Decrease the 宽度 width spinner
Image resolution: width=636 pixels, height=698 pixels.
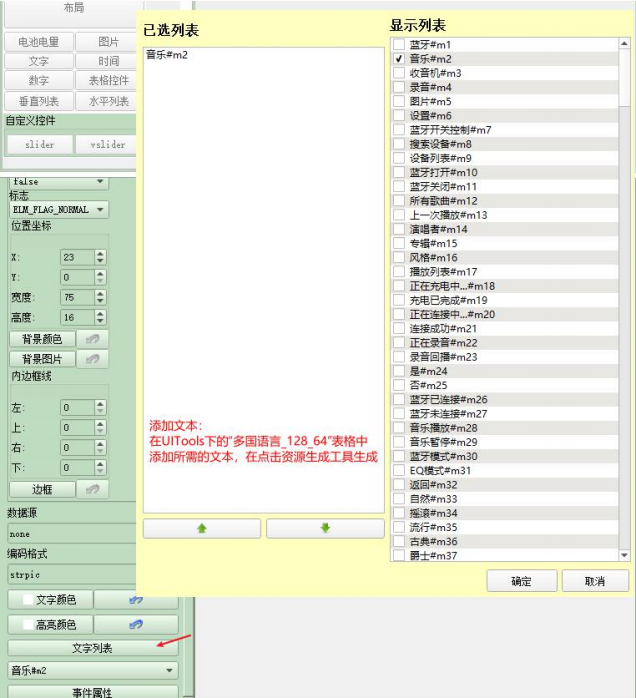point(100,301)
